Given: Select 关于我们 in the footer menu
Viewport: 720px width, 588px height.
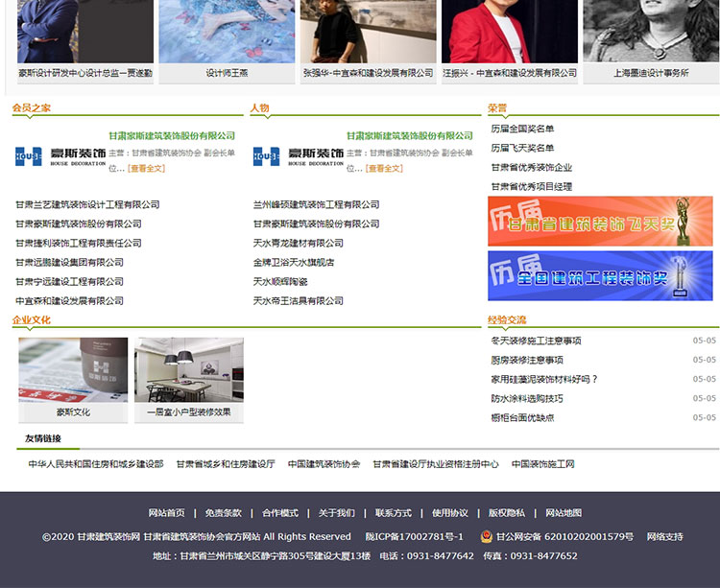Looking at the screenshot, I should click(336, 513).
